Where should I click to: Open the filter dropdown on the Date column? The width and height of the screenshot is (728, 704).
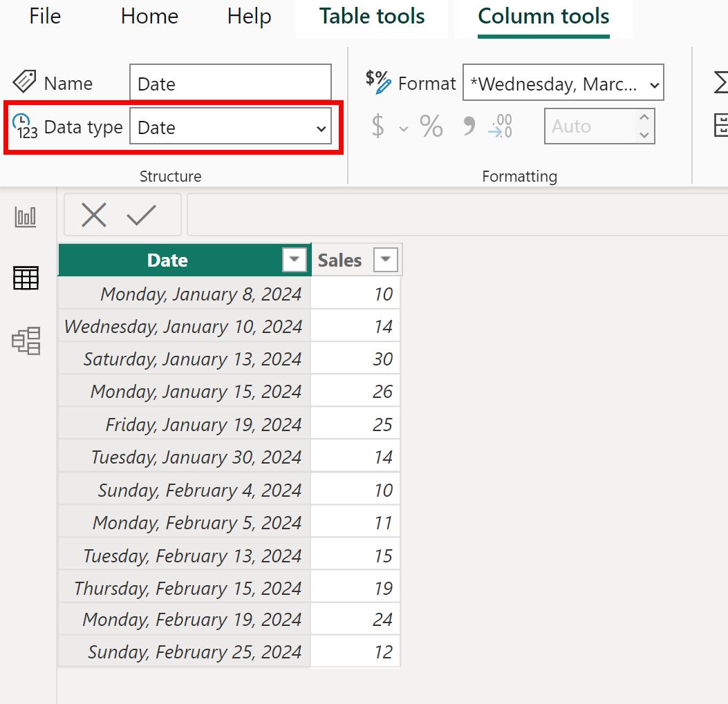pyautogui.click(x=294, y=260)
